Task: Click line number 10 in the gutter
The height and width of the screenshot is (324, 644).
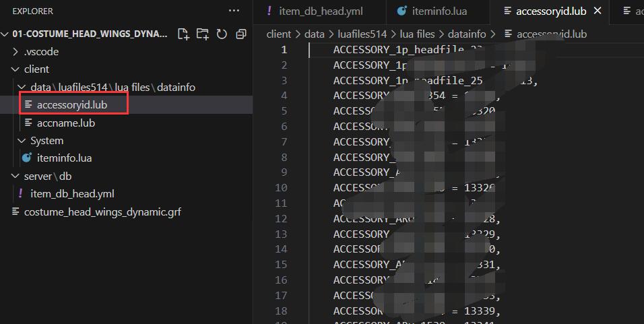Action: pyautogui.click(x=281, y=188)
